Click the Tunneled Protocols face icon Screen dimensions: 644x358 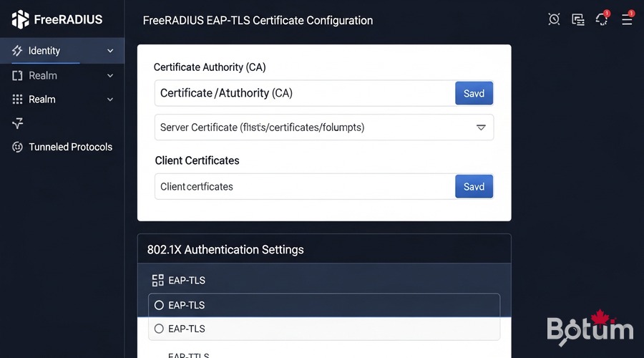click(x=17, y=147)
